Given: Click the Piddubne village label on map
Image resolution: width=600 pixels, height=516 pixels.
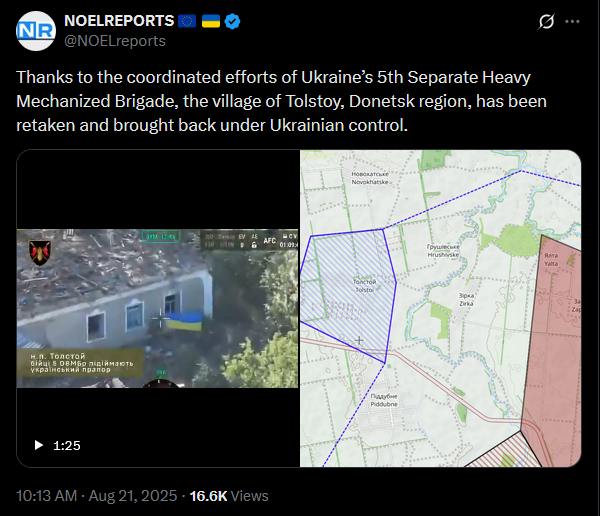Looking at the screenshot, I should pos(384,400).
